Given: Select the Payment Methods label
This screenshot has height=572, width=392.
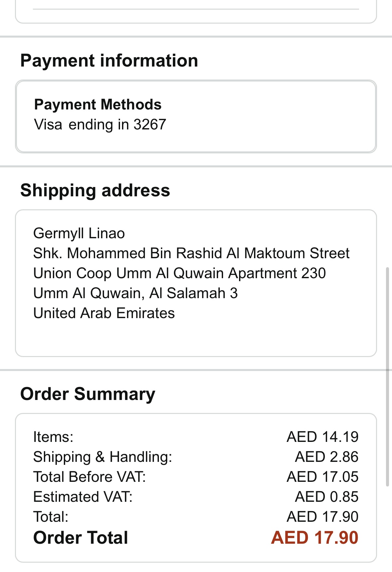Looking at the screenshot, I should [x=98, y=104].
